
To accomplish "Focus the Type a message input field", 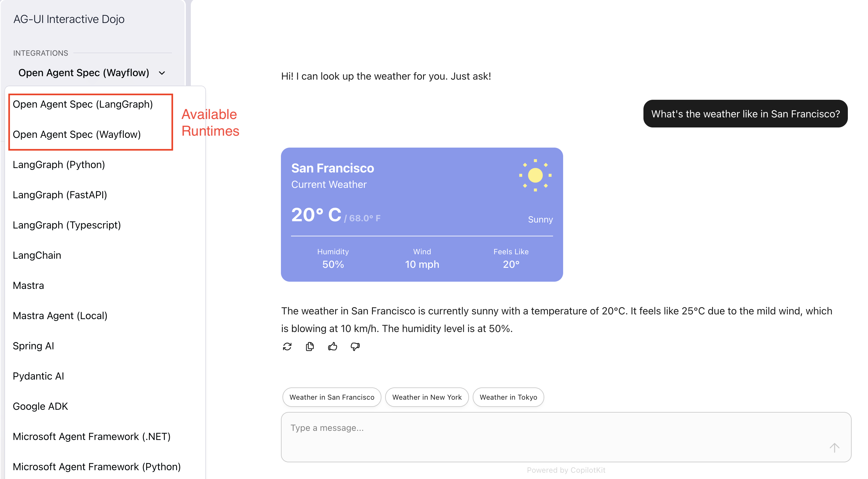I will tap(539, 434).
